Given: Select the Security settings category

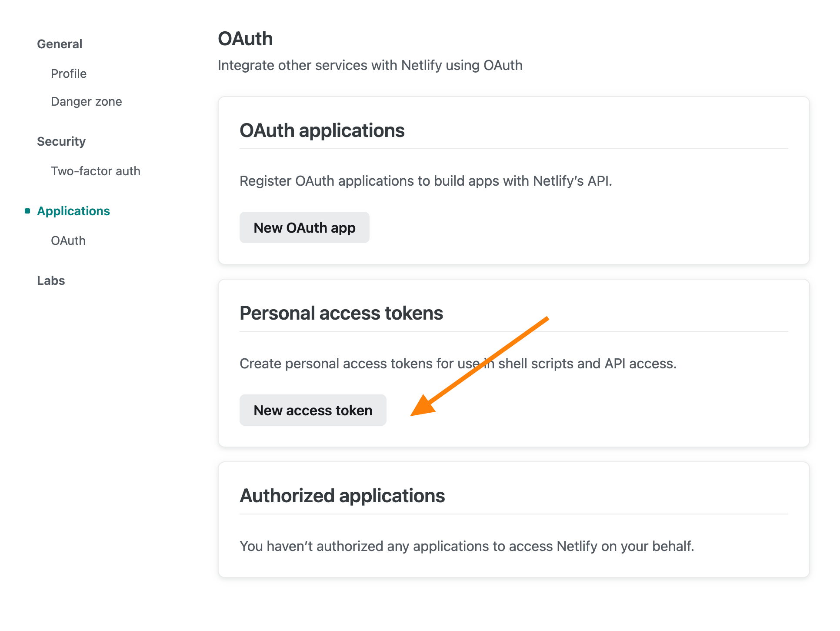Looking at the screenshot, I should (61, 141).
